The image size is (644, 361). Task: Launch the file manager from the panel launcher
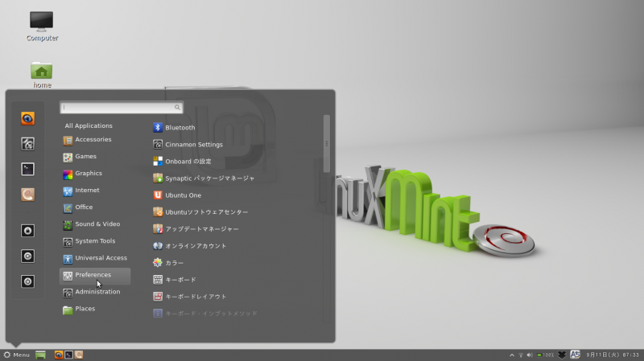78,355
